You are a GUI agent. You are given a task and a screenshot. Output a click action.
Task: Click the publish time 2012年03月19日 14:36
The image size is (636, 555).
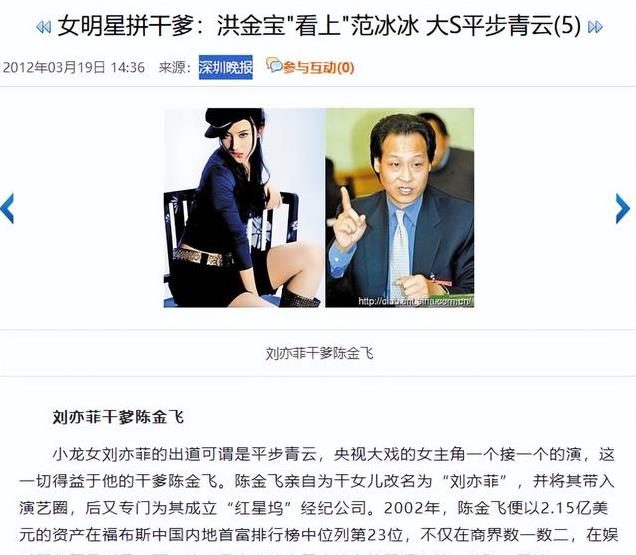tap(74, 67)
